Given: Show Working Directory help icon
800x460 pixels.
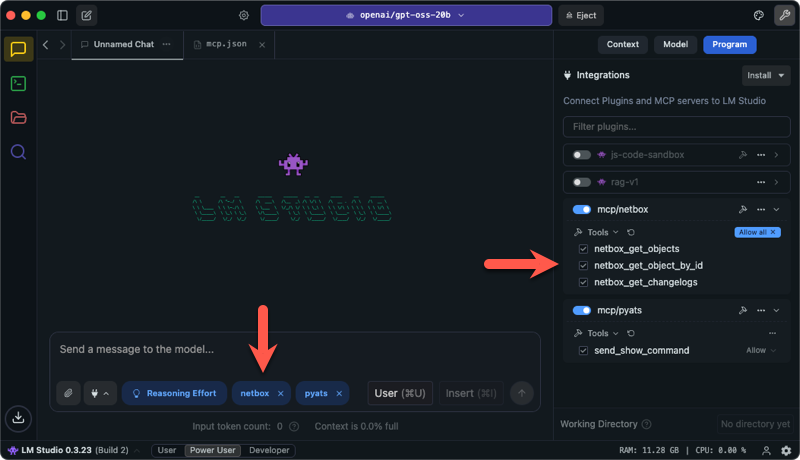Looking at the screenshot, I should tap(646, 424).
